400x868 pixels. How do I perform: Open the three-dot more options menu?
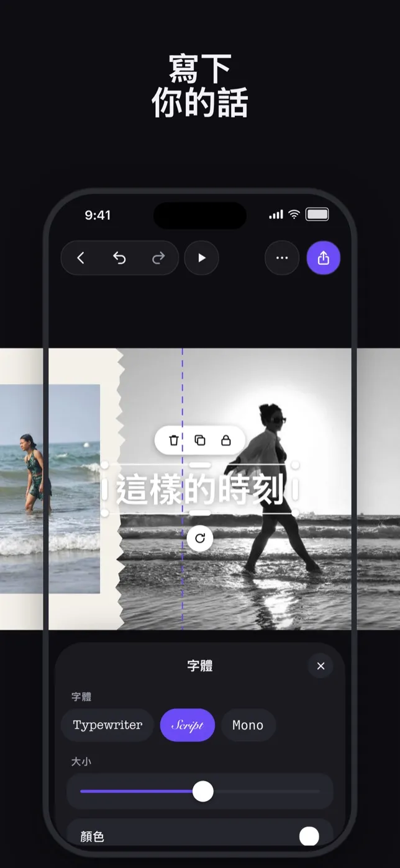(x=282, y=258)
